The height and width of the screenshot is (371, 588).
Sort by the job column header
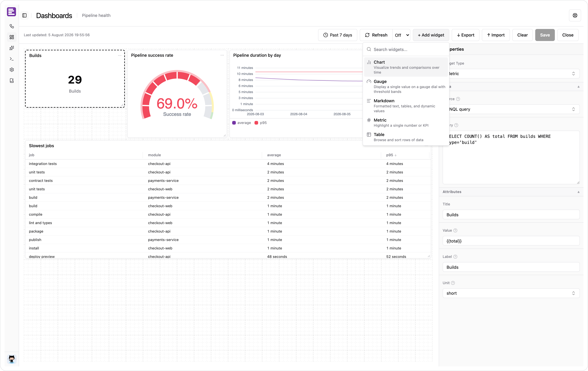coord(32,155)
